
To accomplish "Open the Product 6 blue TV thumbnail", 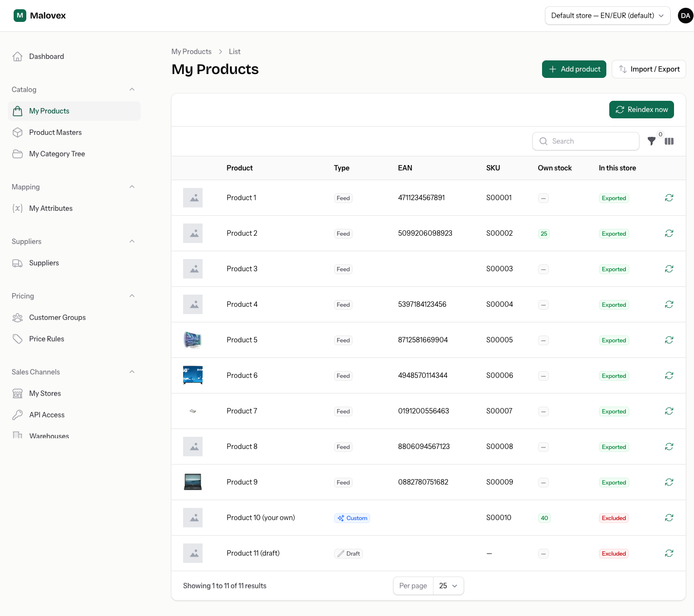I will pos(193,375).
